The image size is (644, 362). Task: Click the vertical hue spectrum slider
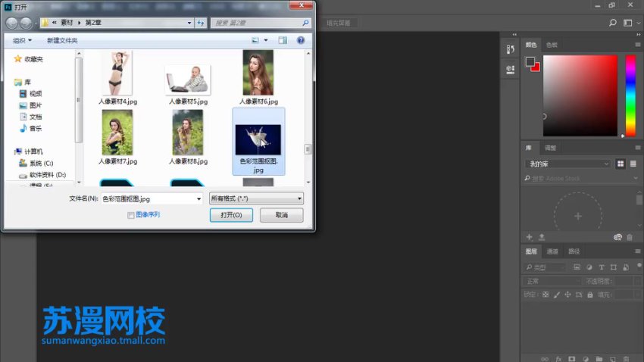coord(630,95)
